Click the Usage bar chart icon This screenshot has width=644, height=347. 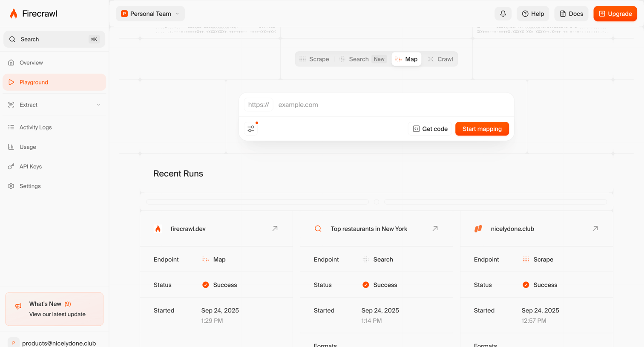11,147
